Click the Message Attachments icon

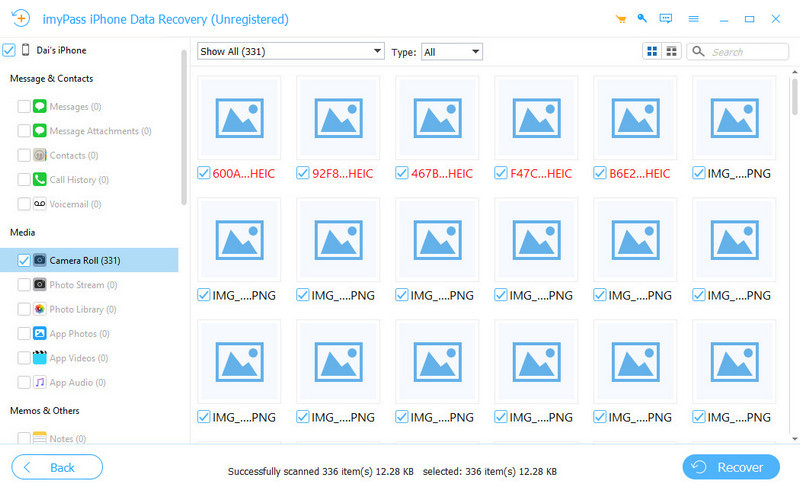[x=40, y=131]
